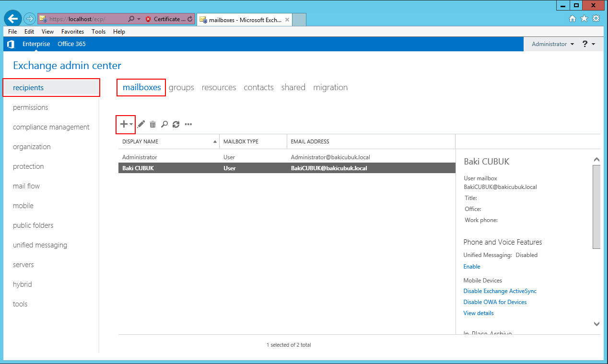Screen dimensions: 608x364
Task: Open the empty new tab button
Action: (x=299, y=20)
